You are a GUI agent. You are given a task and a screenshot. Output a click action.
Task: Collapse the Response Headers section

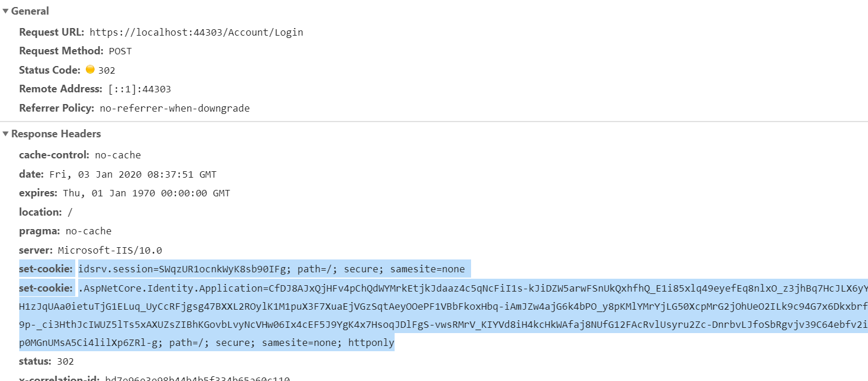tap(5, 134)
